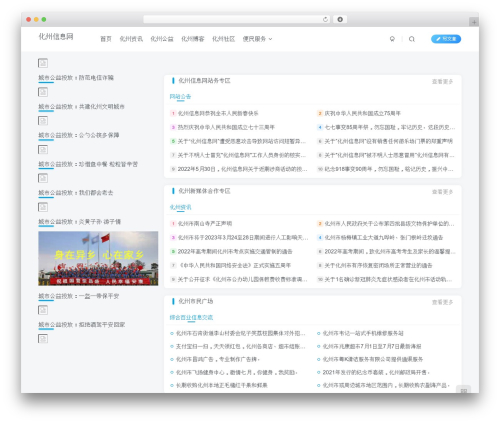Open 城市公益投放：我们都会老去 link
Screen dimensions: 500x423
click(x=76, y=193)
